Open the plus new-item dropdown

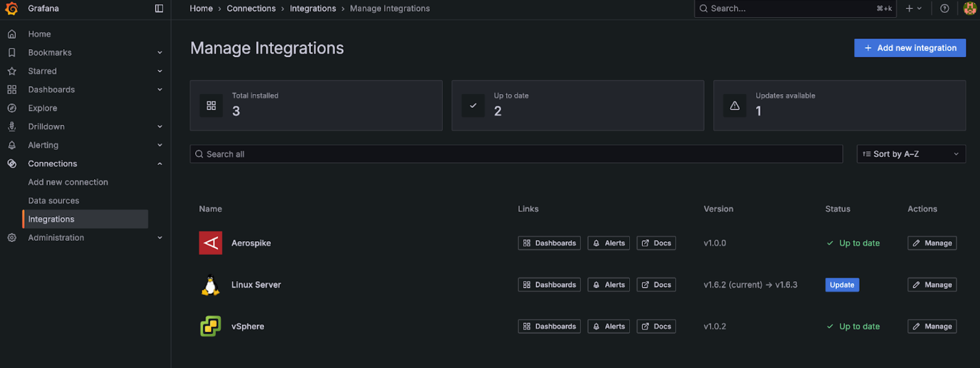pyautogui.click(x=913, y=9)
